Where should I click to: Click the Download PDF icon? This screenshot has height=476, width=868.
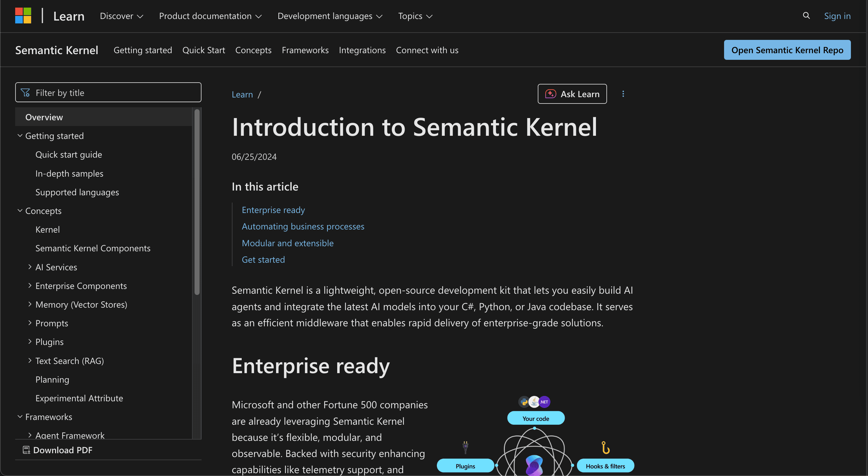(26, 450)
